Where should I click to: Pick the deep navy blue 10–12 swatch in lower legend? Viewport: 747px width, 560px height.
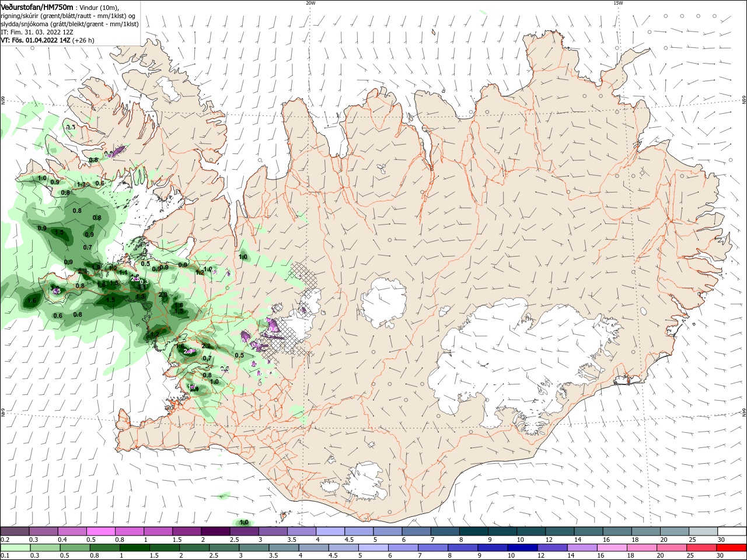522,548
